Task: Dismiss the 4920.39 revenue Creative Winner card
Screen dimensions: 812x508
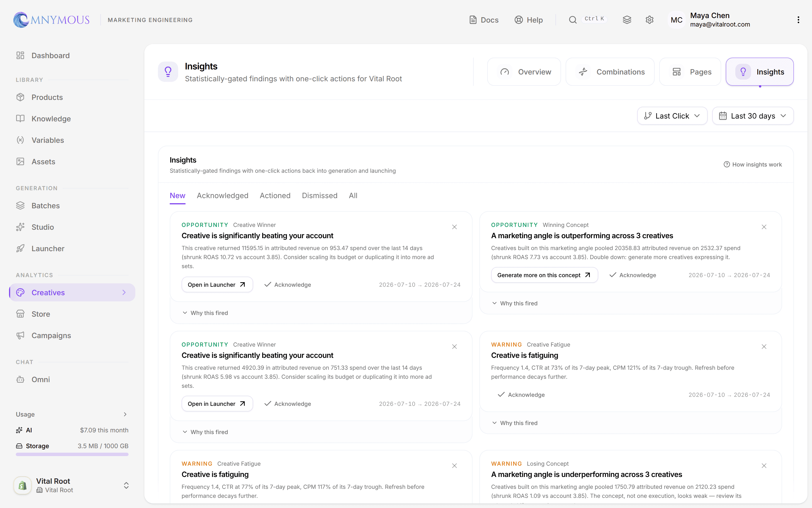Action: point(454,347)
